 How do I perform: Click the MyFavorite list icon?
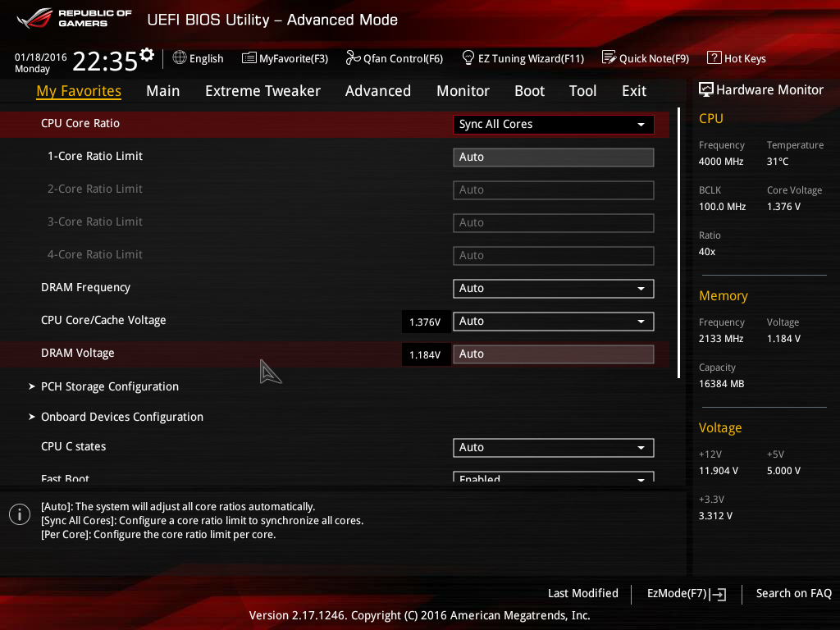coord(249,58)
